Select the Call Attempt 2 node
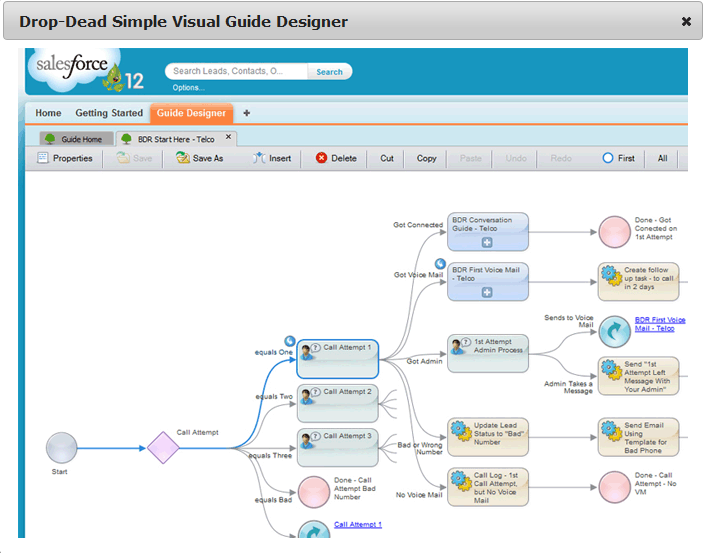 pyautogui.click(x=337, y=402)
